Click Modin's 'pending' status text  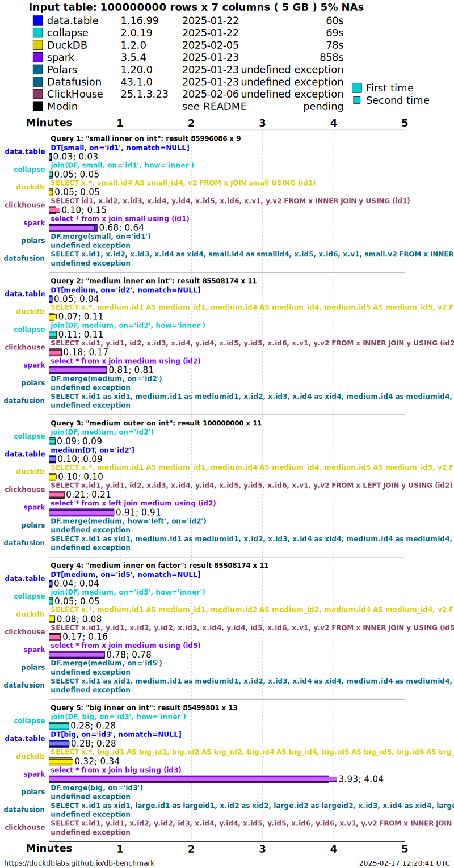click(x=323, y=106)
